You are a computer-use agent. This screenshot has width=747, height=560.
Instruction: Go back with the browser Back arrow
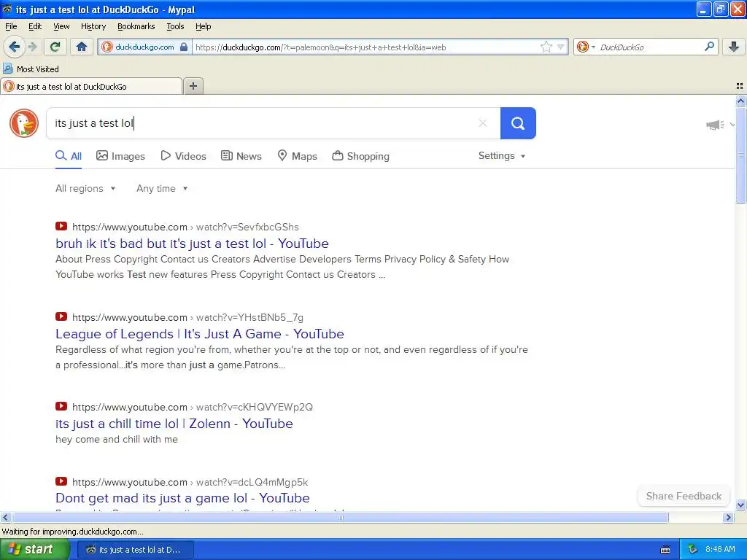[x=14, y=47]
